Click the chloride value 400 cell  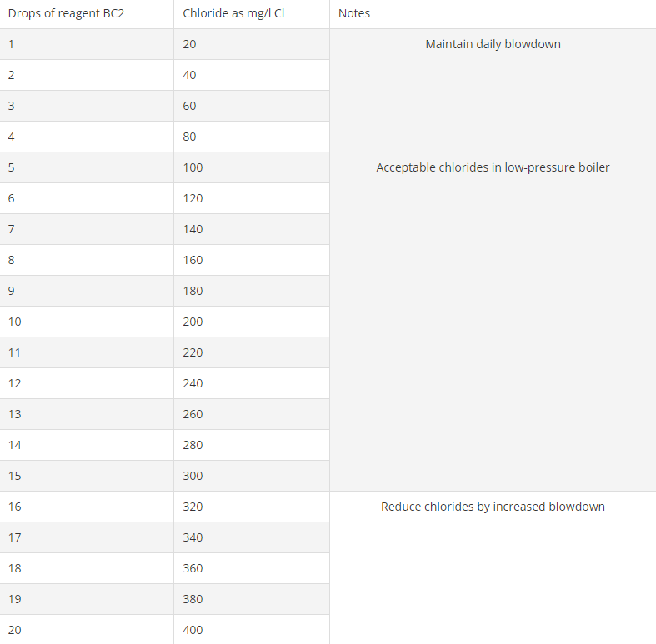click(252, 630)
